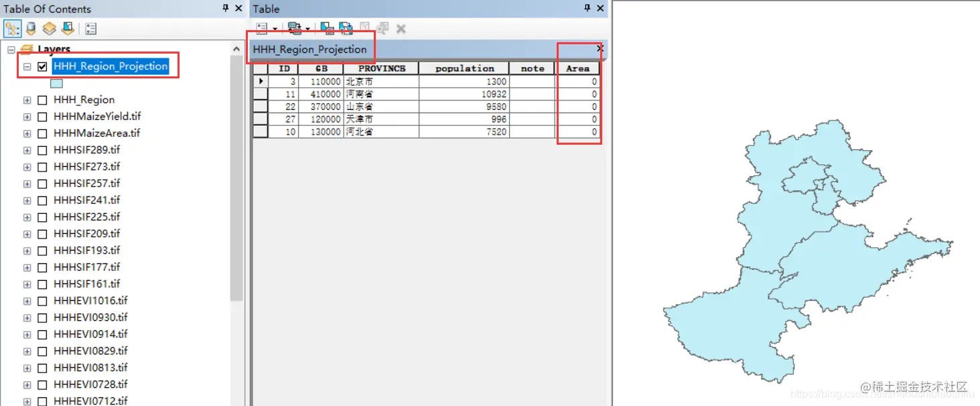Expand HHHSIF225.tif layer
The image size is (980, 406).
pos(27,217)
